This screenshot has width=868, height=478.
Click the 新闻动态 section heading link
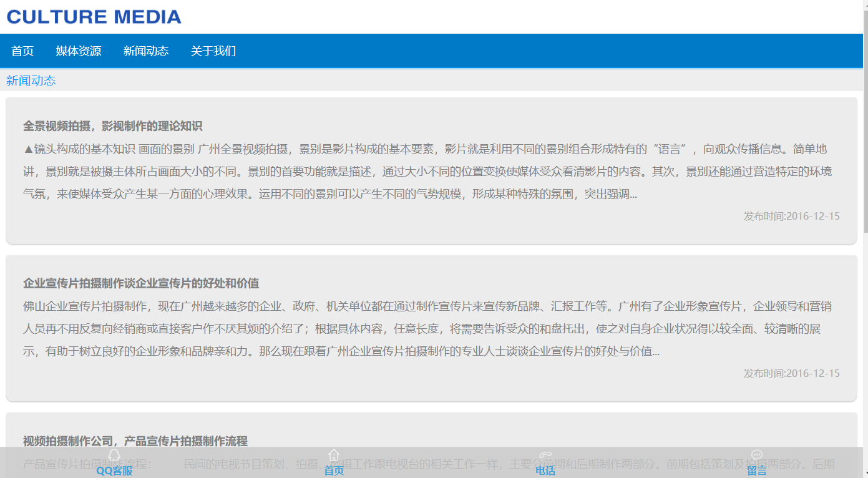(31, 80)
